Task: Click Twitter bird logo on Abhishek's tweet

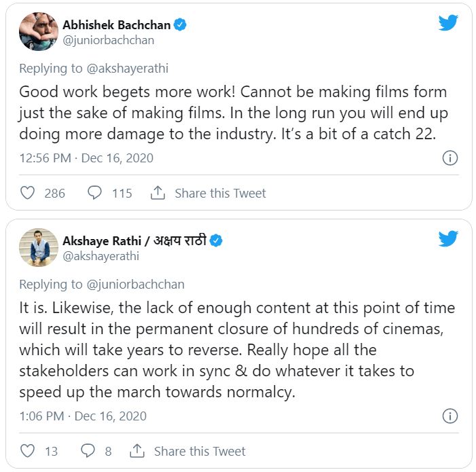Action: pos(448,22)
